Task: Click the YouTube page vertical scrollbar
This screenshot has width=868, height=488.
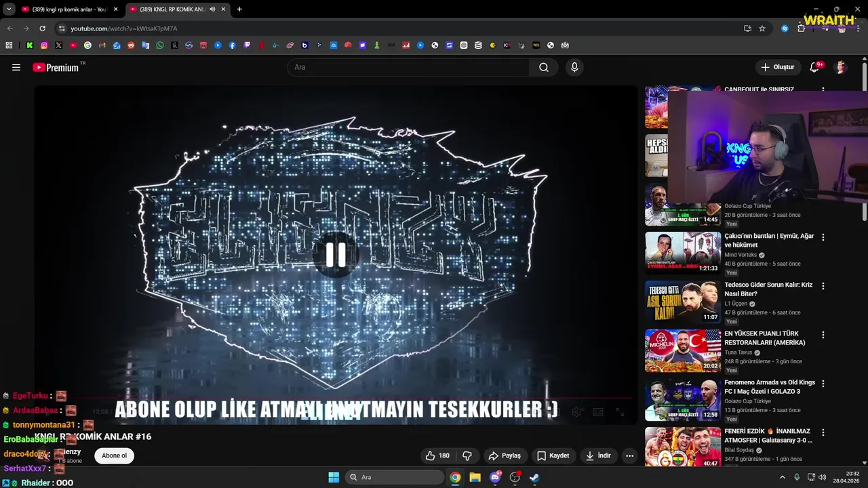Action: click(865, 142)
